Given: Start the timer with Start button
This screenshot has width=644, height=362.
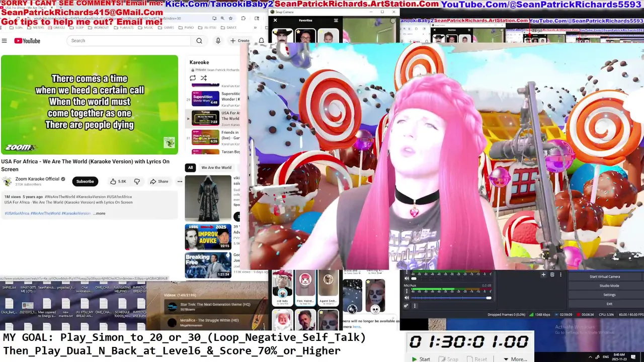Looking at the screenshot, I should (421, 359).
